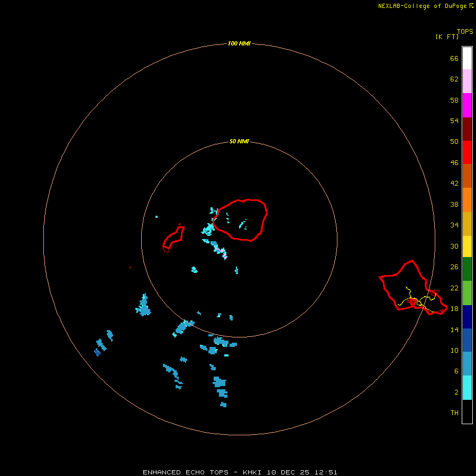476x476 pixels.
Task: Click the dark red maroon legend band
Action: click(467, 129)
